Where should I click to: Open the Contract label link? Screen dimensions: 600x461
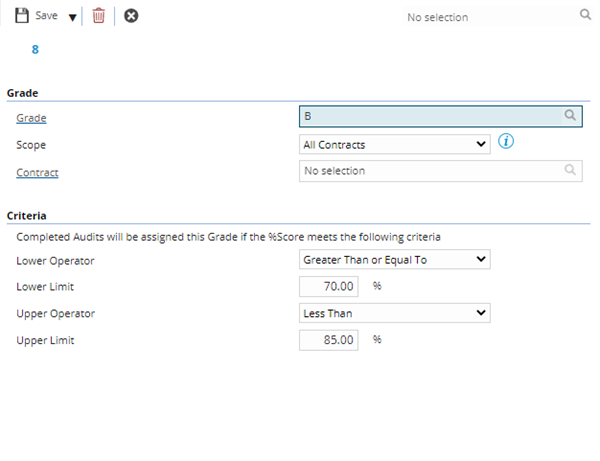tap(37, 172)
